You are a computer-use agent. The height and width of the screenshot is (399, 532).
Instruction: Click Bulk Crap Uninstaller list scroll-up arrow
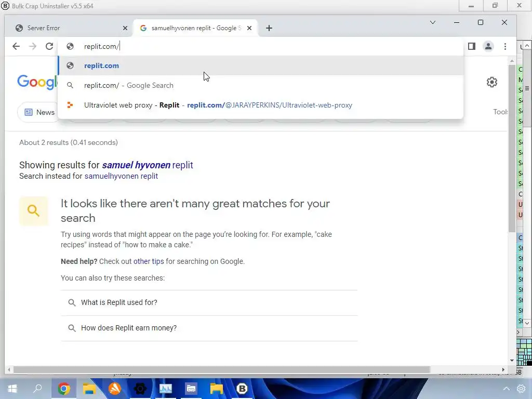(x=527, y=45)
